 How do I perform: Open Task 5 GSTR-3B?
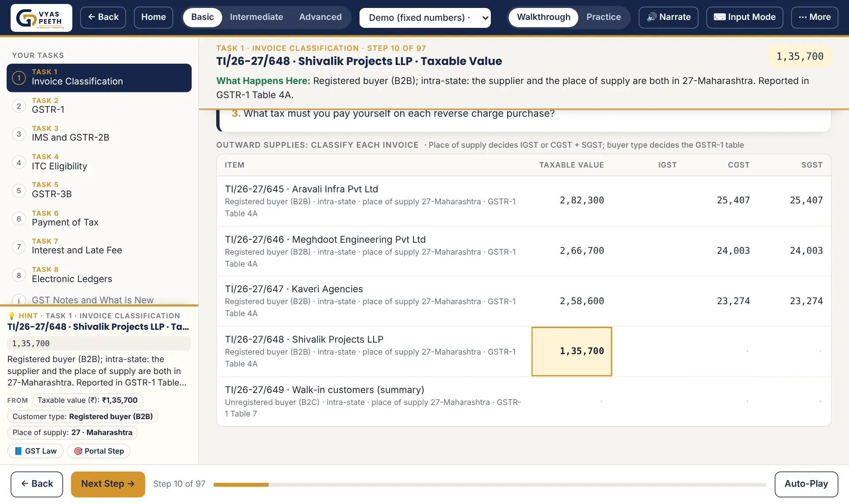(99, 190)
